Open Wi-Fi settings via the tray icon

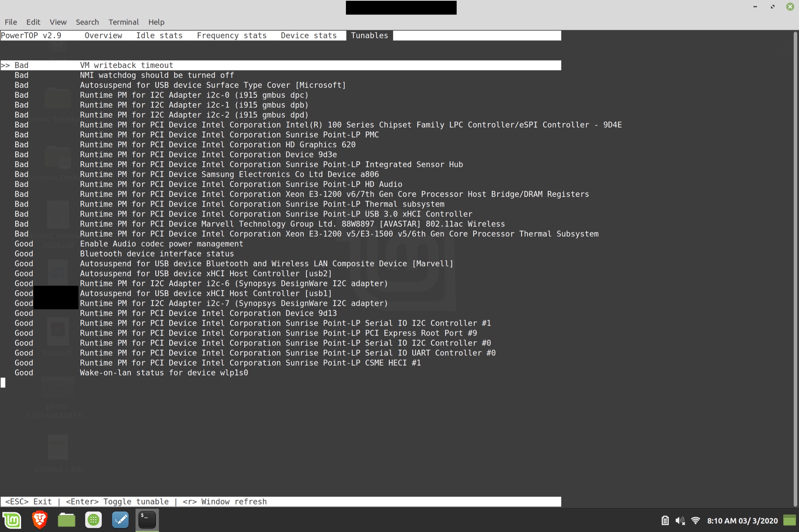696,521
